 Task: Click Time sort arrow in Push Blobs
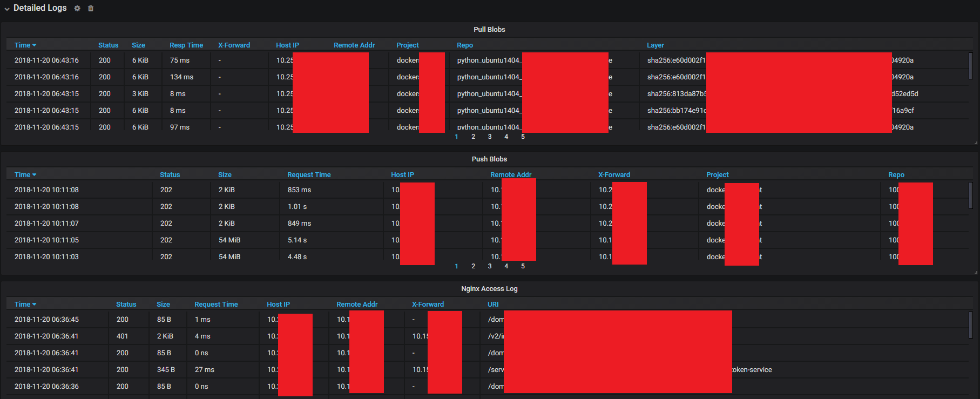click(34, 175)
